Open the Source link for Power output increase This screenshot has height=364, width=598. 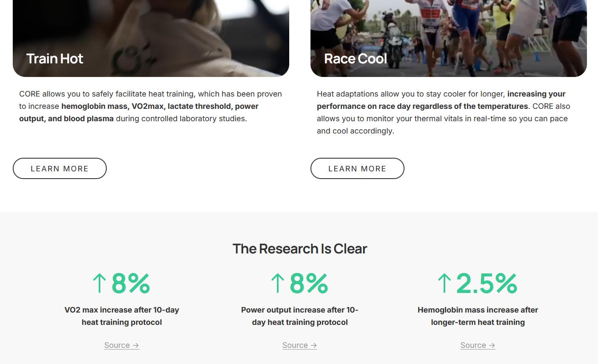click(295, 345)
